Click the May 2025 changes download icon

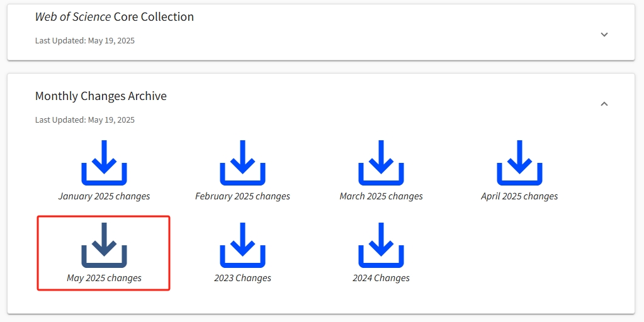coord(104,244)
